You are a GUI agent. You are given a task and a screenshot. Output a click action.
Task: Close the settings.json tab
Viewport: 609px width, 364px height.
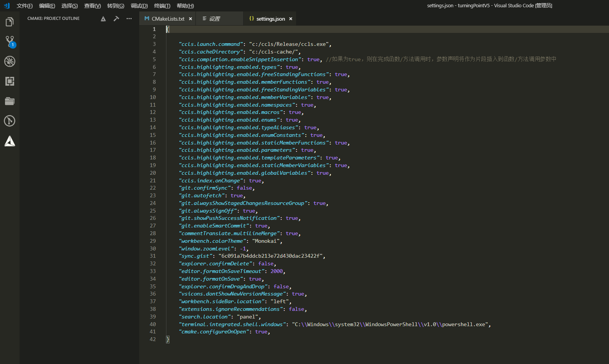[291, 19]
